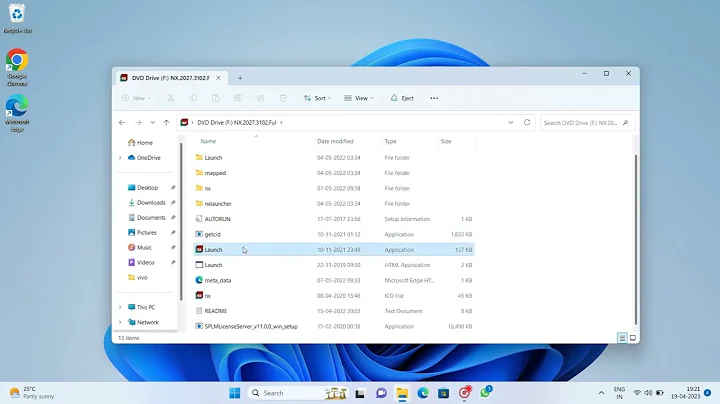Open Task View from taskbar

pyautogui.click(x=360, y=393)
